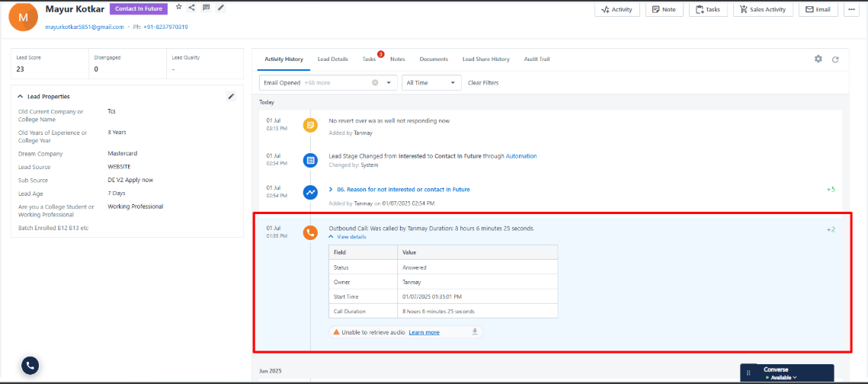
Task: Click the Converse widget title
Action: tap(774, 370)
